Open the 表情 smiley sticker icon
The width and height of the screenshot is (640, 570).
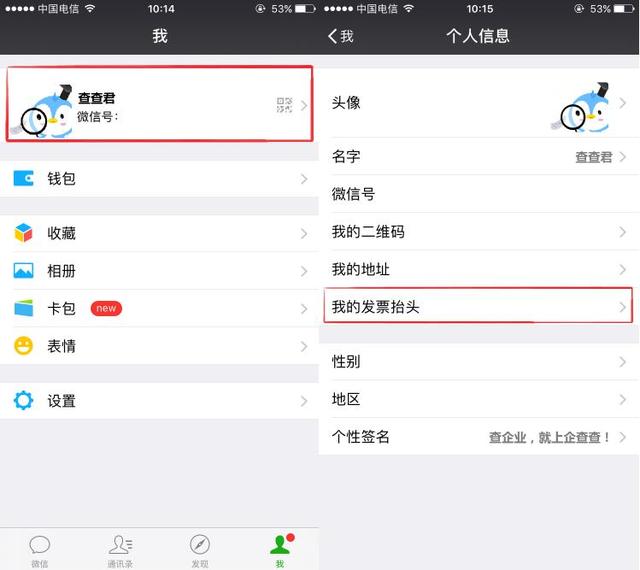(x=23, y=346)
